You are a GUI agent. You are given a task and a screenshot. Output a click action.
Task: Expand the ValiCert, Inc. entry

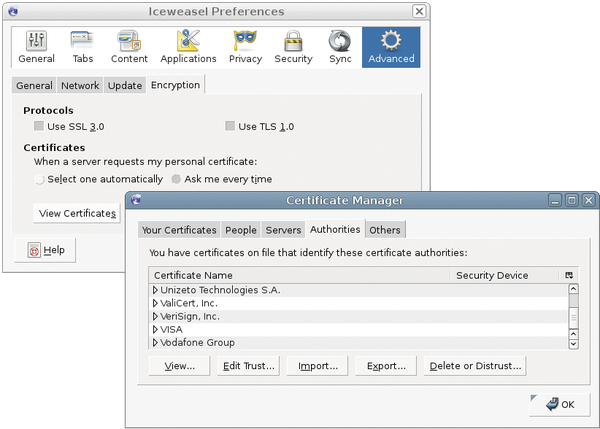(155, 303)
